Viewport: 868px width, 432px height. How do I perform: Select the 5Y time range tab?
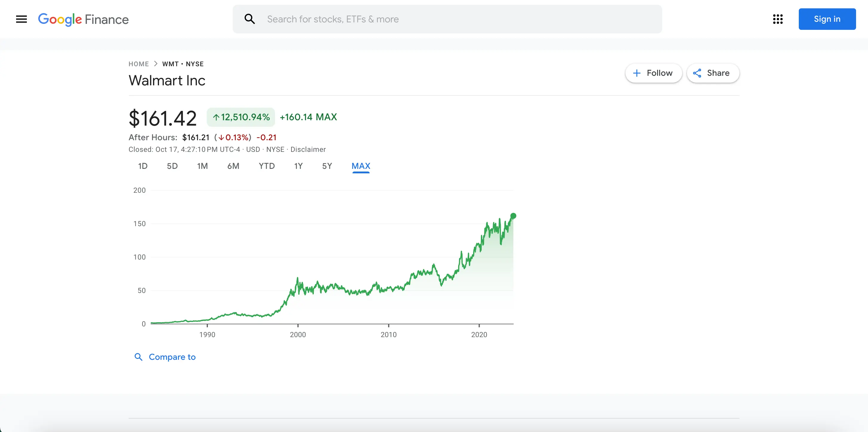[x=327, y=166]
